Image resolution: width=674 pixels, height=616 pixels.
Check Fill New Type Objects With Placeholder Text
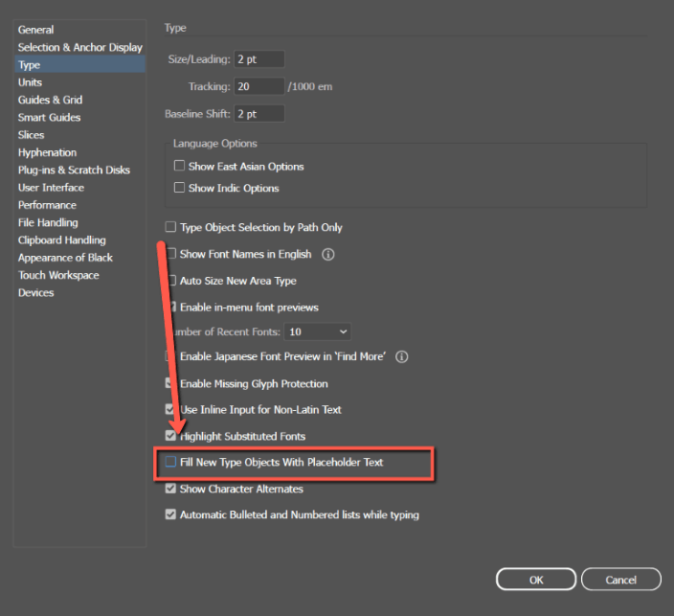(170, 462)
